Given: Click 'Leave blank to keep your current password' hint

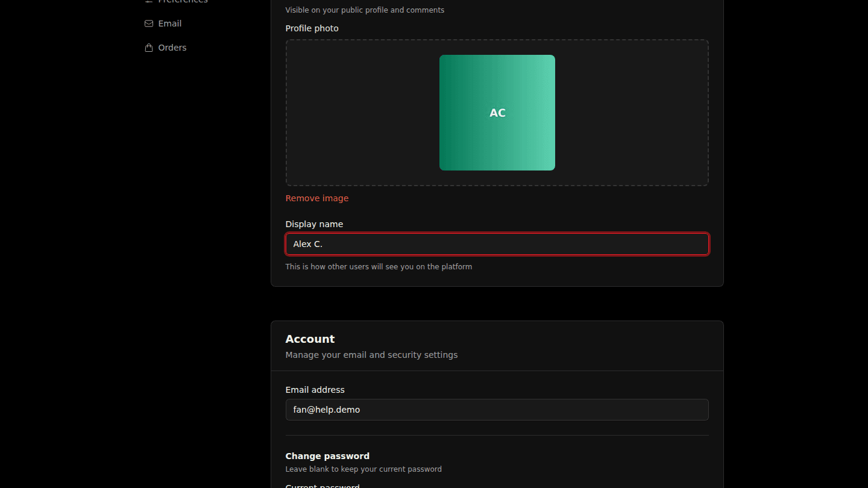Looking at the screenshot, I should pos(363,469).
